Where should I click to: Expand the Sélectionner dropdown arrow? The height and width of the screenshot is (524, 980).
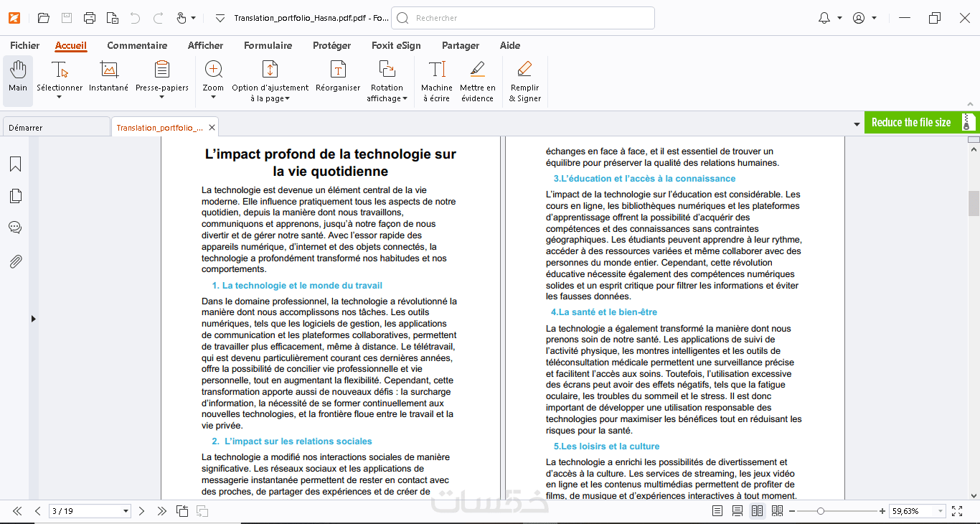click(60, 98)
